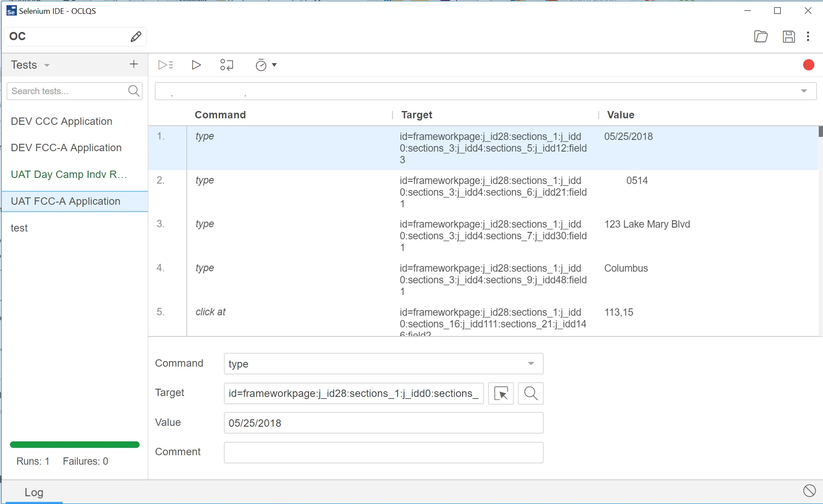
Task: Minimize the Selenium IDE window
Action: click(x=748, y=11)
